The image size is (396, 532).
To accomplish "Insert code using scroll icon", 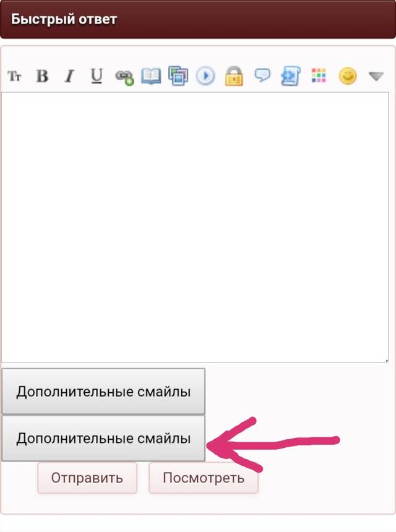I will coord(290,76).
